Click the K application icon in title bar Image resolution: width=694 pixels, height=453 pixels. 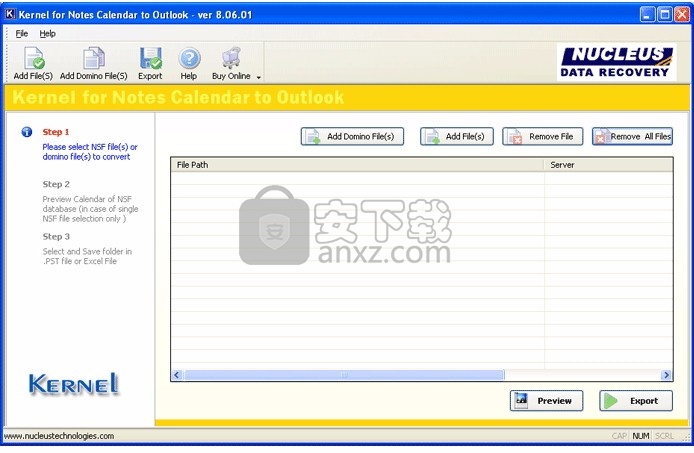click(10, 14)
